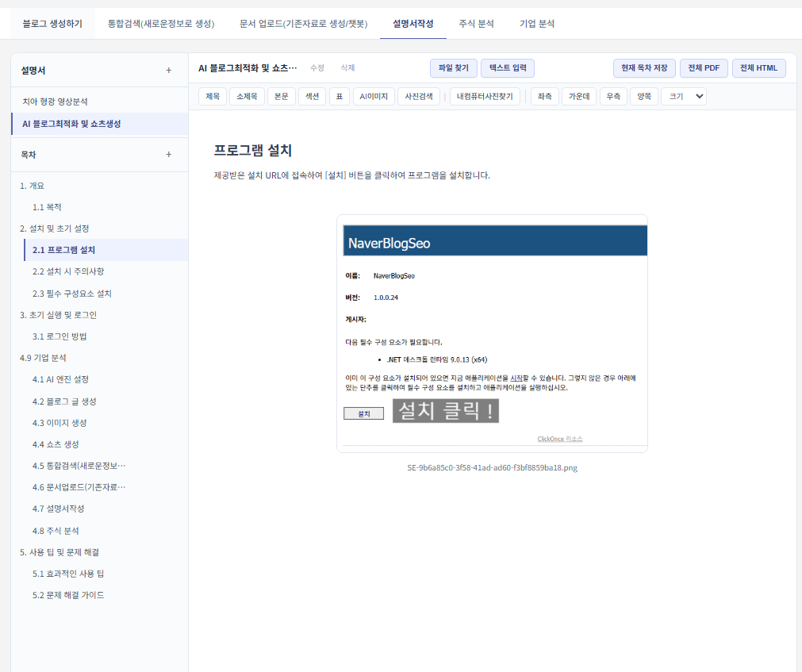Click the NaverBlogSeo installer screenshot image
Image resolution: width=802 pixels, height=672 pixels.
(x=492, y=333)
